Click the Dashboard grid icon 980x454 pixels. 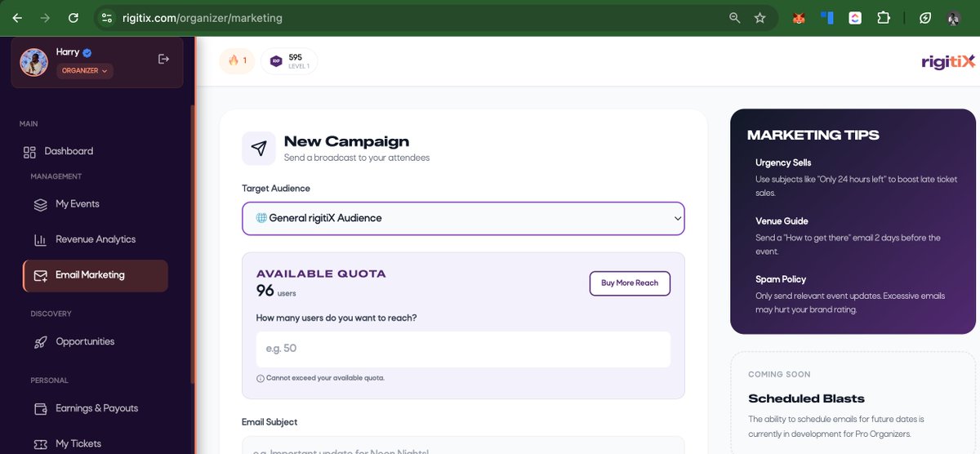(x=29, y=152)
